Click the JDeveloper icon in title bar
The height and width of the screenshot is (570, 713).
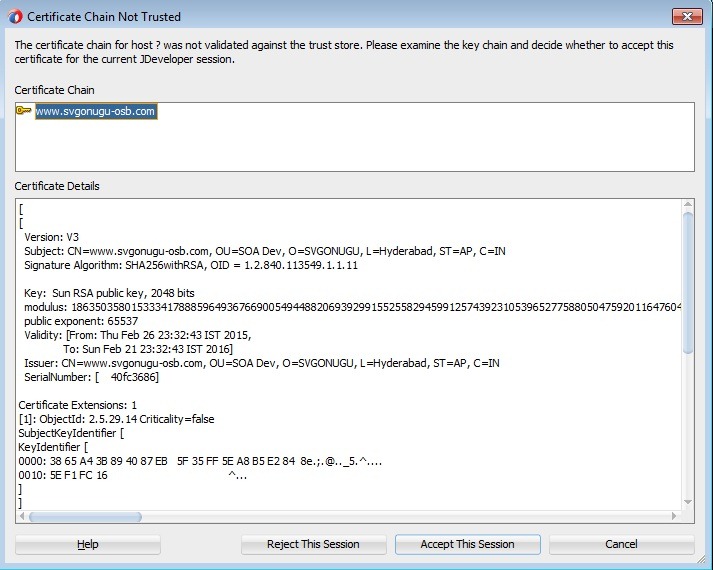click(x=15, y=16)
